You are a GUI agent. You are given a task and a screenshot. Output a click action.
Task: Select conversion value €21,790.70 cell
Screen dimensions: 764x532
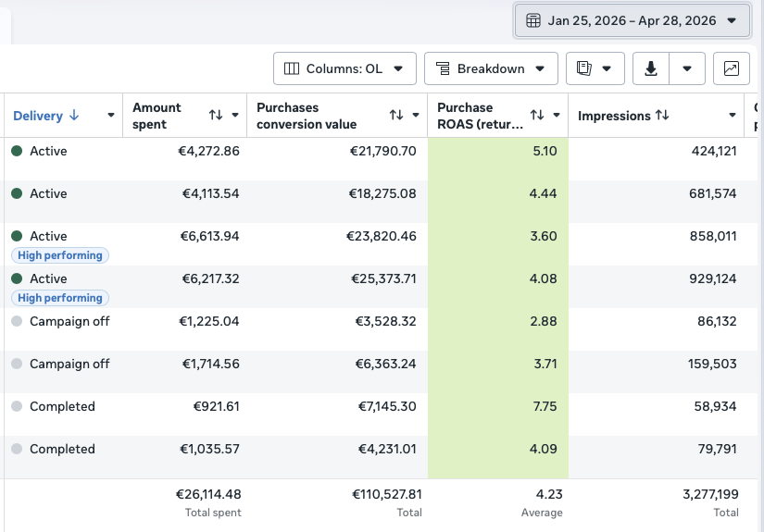point(383,152)
